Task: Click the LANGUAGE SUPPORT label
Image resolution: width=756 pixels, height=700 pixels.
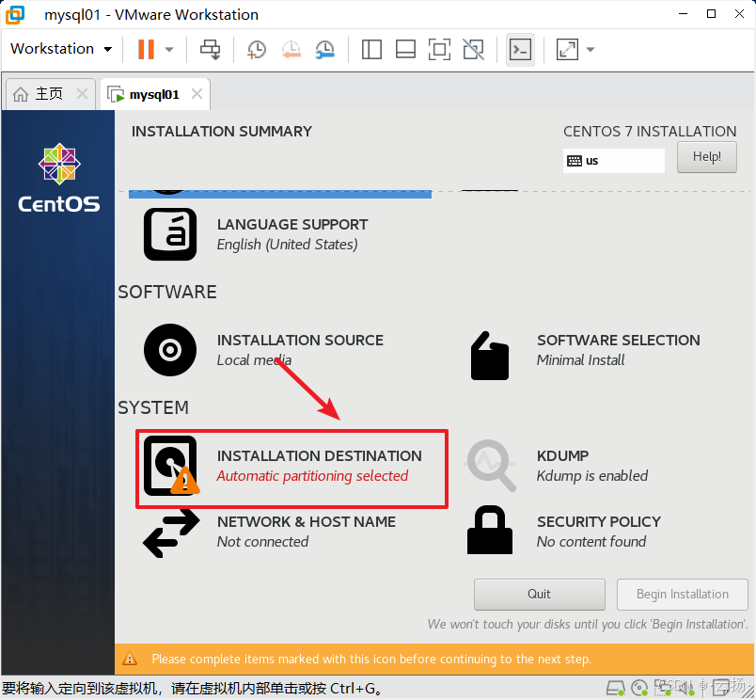Action: coord(292,224)
